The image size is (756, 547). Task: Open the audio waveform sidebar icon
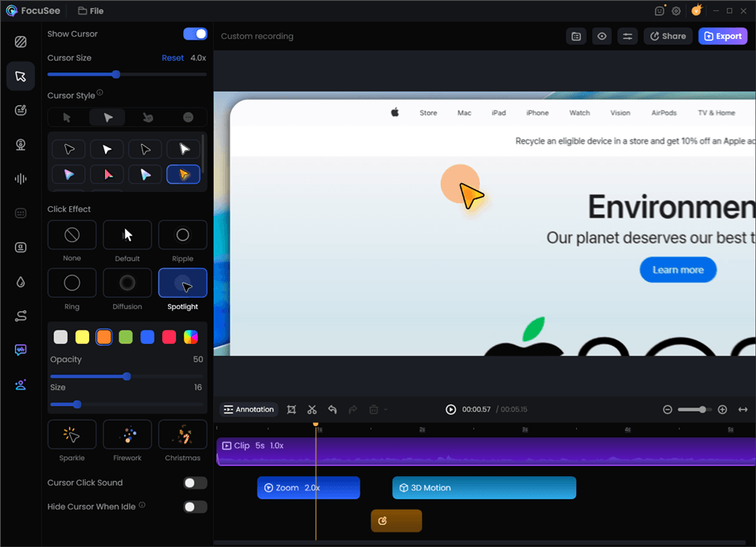pos(20,179)
